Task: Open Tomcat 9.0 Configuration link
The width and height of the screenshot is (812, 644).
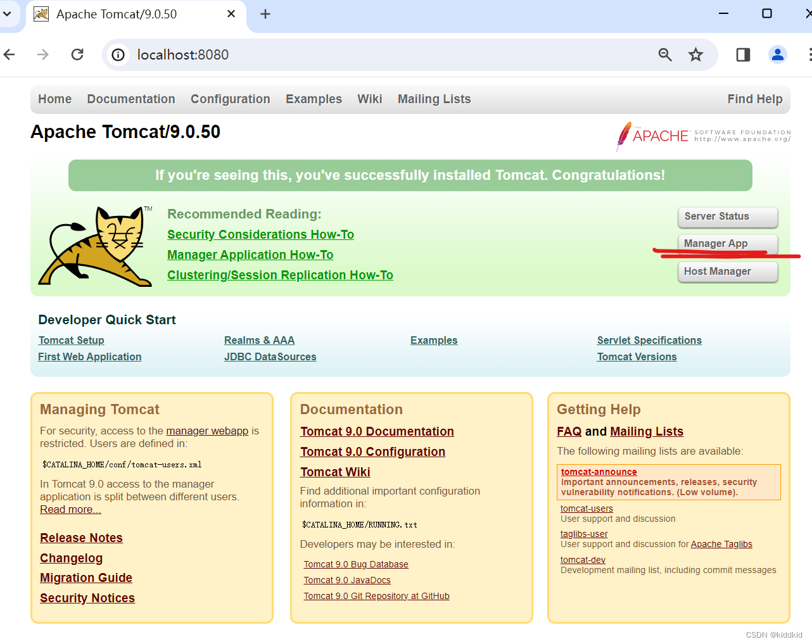Action: [x=372, y=451]
